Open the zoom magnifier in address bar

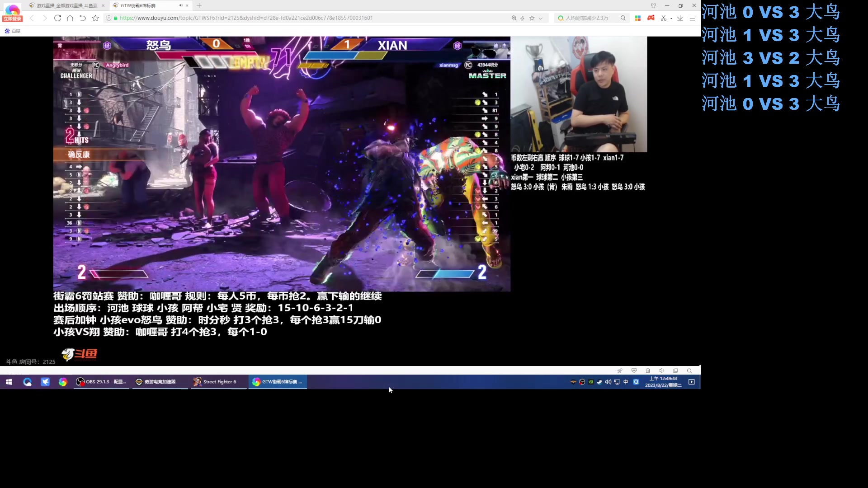[514, 18]
